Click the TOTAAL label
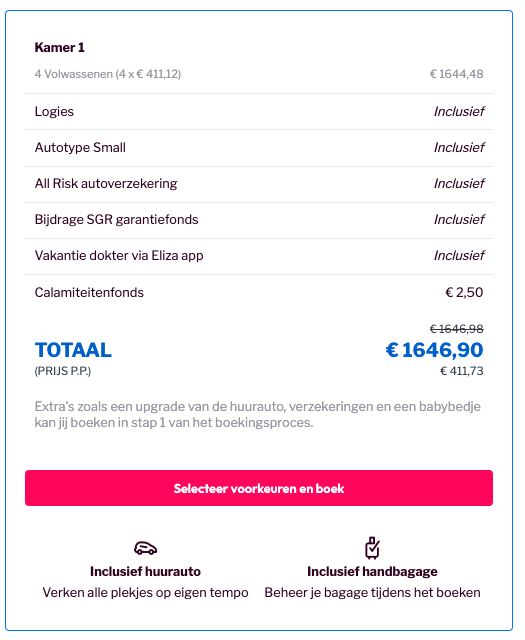Viewport: 525px width, 640px height. point(73,350)
